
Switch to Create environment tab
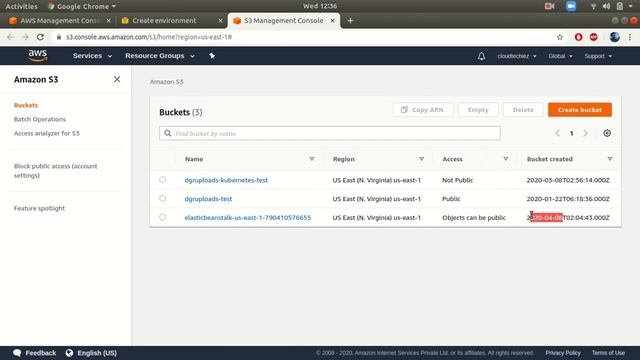(x=172, y=20)
